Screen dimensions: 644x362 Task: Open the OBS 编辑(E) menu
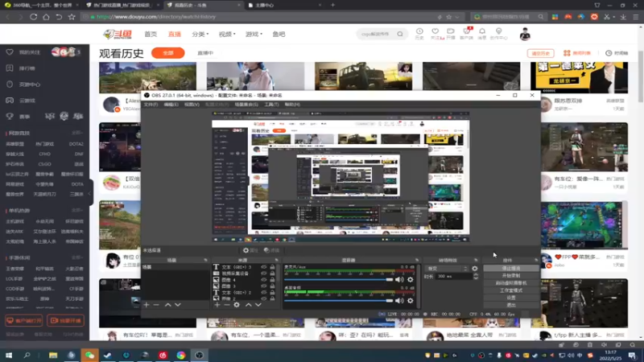[171, 105]
